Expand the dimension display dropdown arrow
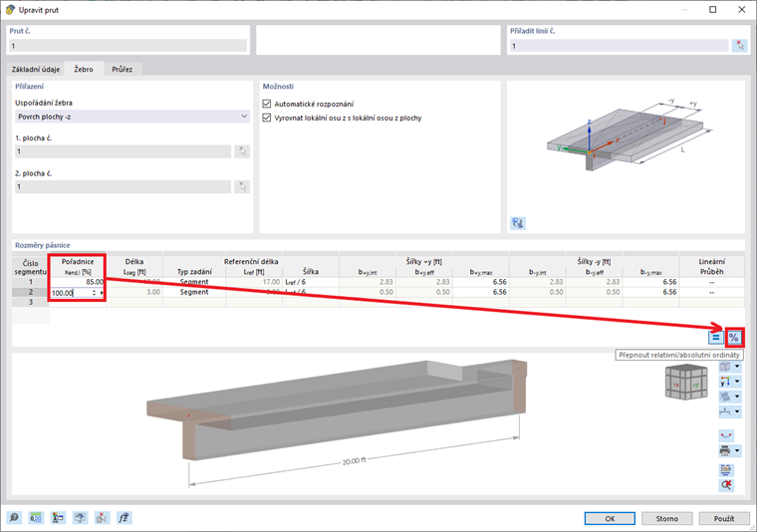The image size is (757, 532). 737,411
